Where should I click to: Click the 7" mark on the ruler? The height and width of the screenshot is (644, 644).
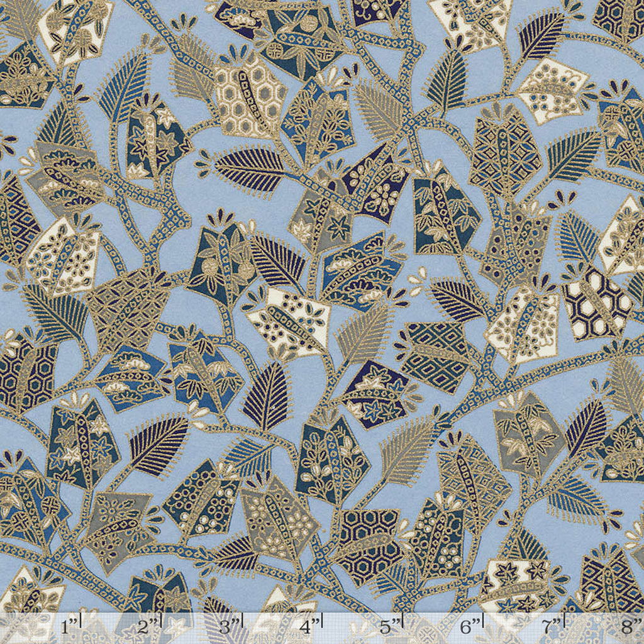552,626
